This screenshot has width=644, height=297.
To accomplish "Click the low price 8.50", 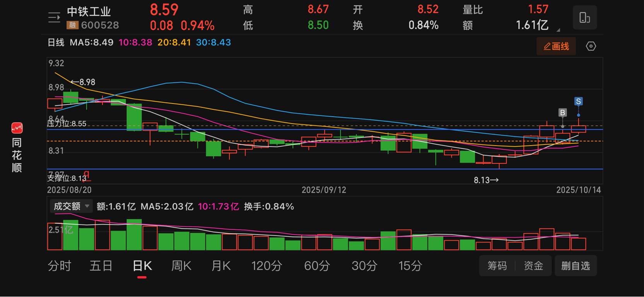I will (x=318, y=25).
